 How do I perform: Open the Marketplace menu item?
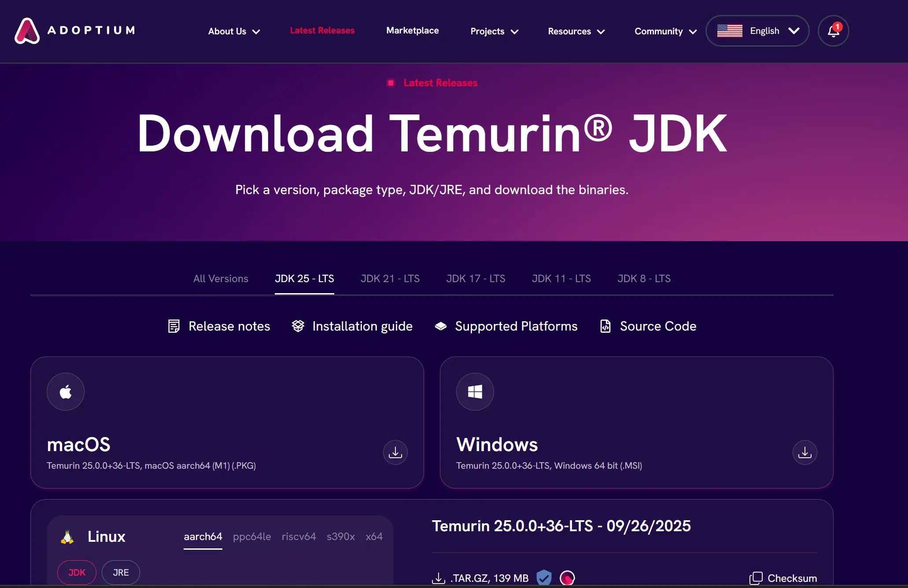pyautogui.click(x=412, y=30)
